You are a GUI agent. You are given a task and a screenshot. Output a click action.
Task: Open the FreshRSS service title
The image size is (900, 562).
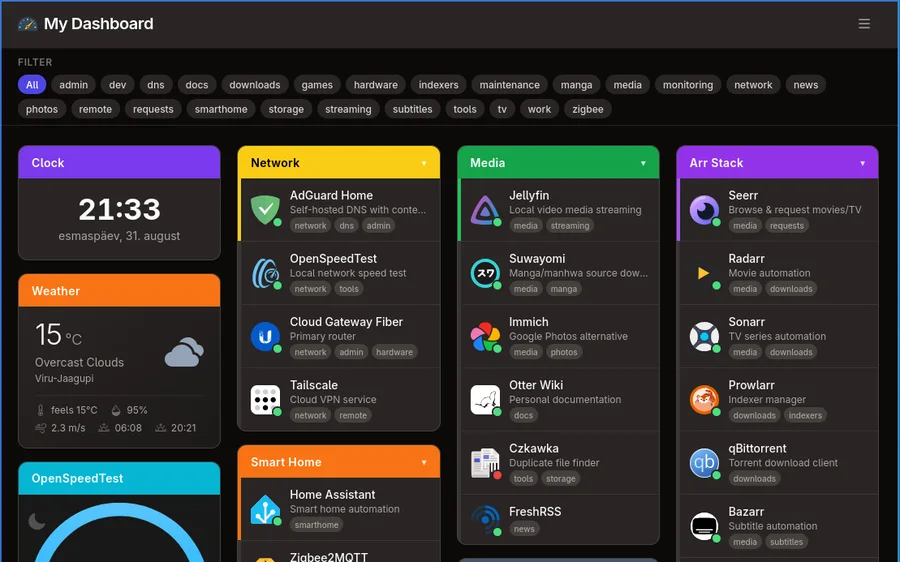535,511
